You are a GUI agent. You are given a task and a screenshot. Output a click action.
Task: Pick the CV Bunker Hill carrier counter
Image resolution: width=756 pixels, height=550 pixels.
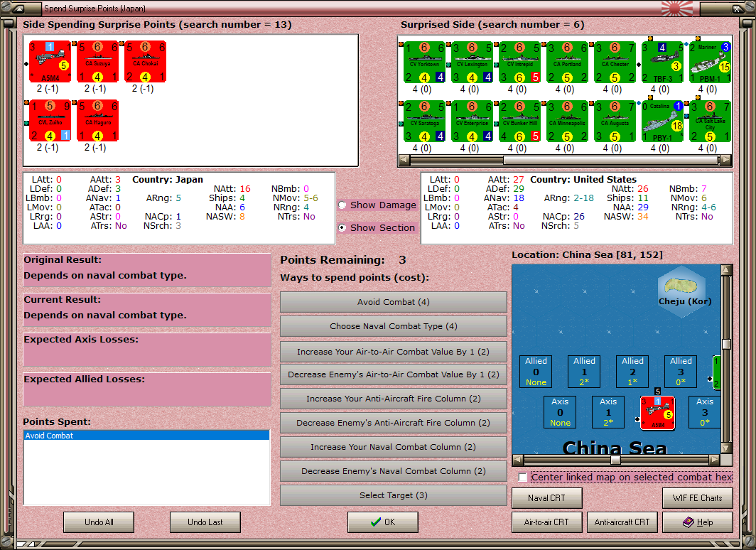point(520,122)
